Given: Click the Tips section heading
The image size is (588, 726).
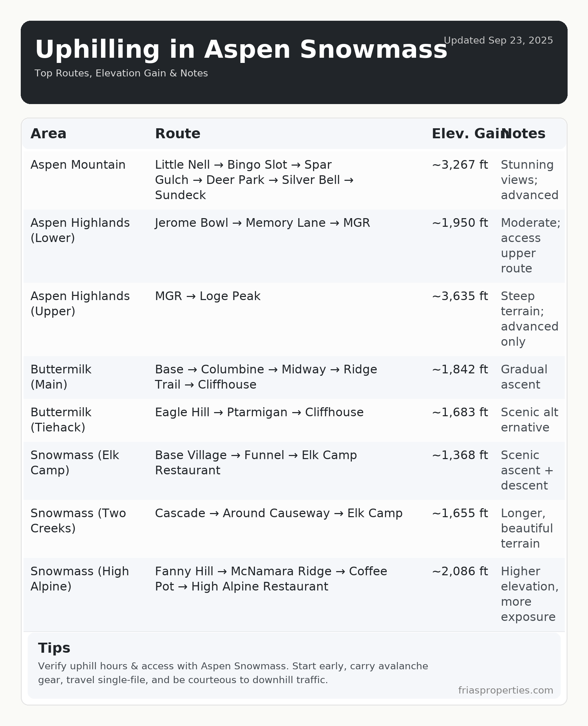Looking at the screenshot, I should (54, 648).
